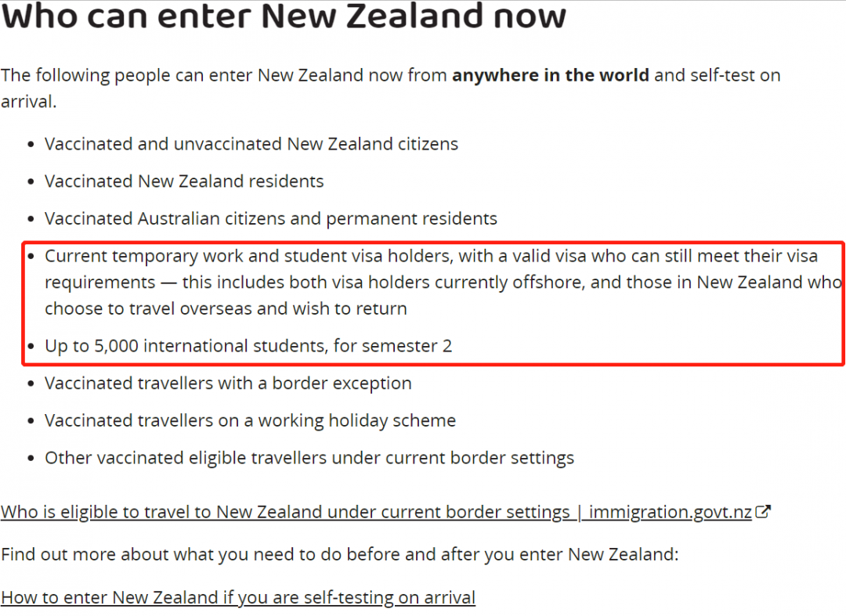Click 'choose to travel overseas and wish to return' line

pos(226,308)
